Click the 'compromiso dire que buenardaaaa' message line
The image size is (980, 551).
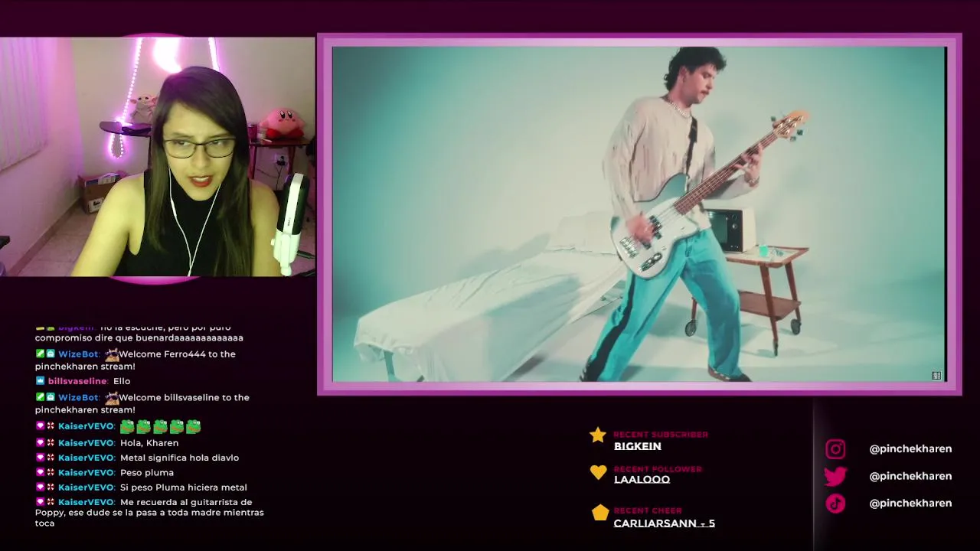pyautogui.click(x=139, y=338)
